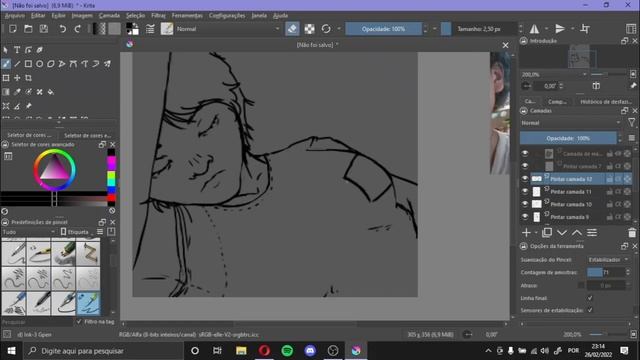Viewport: 640px width, 360px height.
Task: Delete the selected layer with trash icon
Action: 632,233
